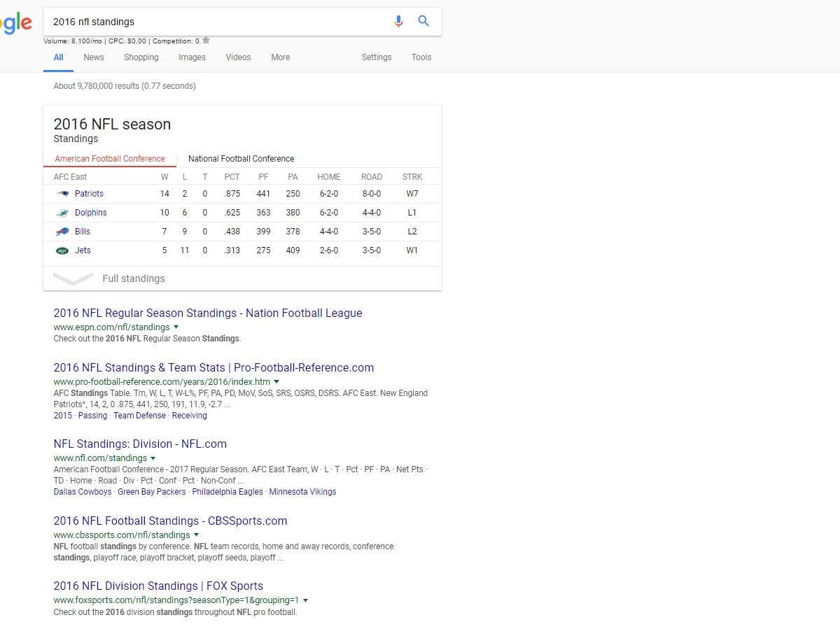The image size is (840, 636).
Task: Click the Jets streak value W1
Action: point(412,250)
